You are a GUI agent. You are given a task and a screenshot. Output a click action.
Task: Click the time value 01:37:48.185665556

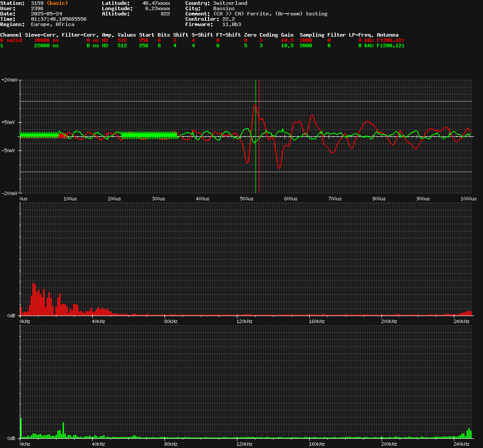[x=59, y=19]
